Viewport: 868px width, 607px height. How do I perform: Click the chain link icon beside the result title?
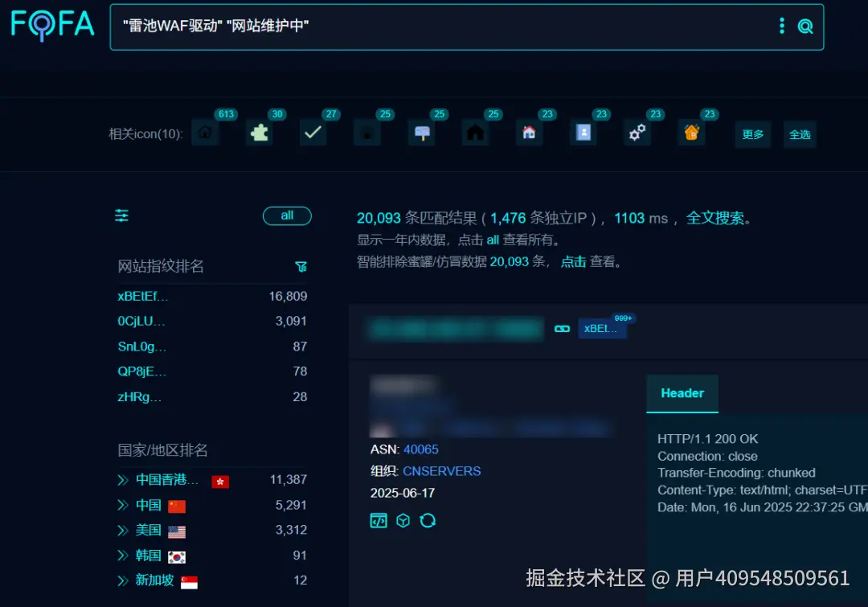tap(562, 329)
